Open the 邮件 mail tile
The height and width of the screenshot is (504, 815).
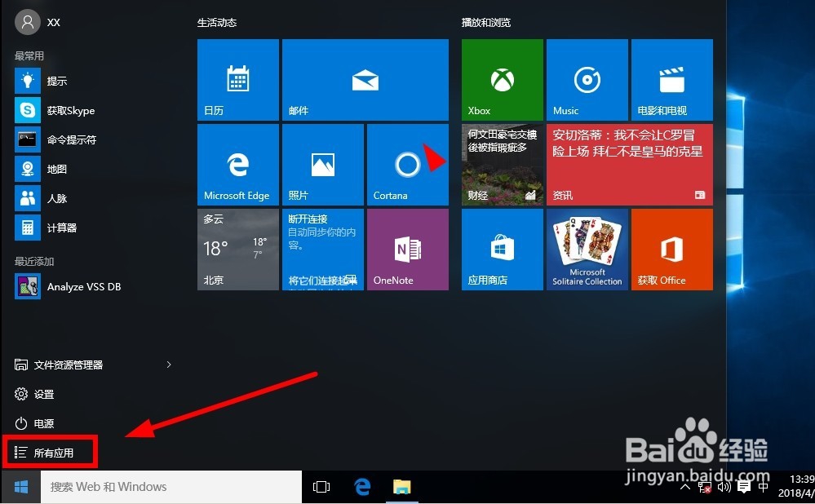[365, 79]
